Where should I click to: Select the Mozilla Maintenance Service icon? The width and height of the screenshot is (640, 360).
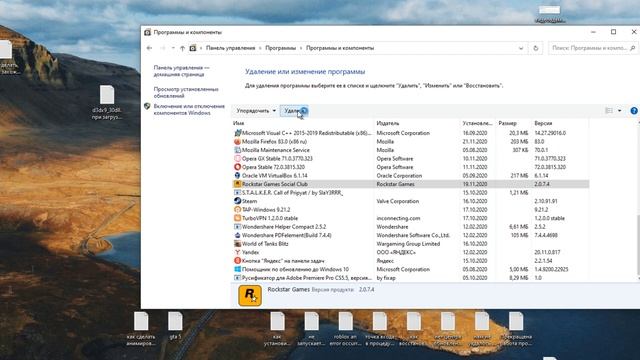click(238, 150)
